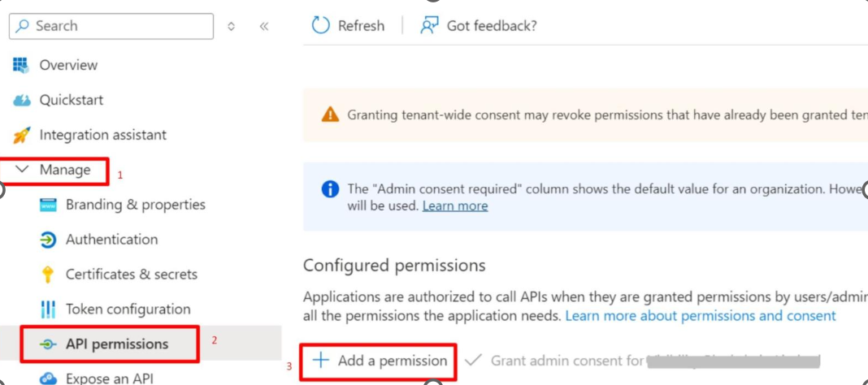Image resolution: width=868 pixels, height=385 pixels.
Task: Click the Authentication arrow icon
Action: 48,240
